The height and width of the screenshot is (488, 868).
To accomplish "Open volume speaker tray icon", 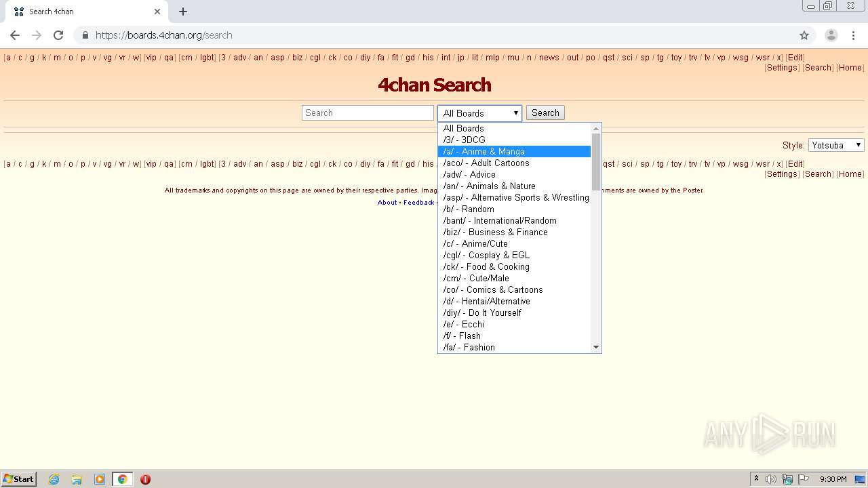I will point(771,479).
